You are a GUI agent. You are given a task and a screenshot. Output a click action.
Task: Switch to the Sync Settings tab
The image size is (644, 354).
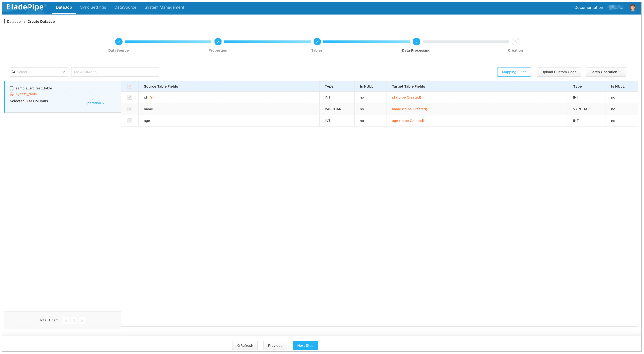(93, 7)
